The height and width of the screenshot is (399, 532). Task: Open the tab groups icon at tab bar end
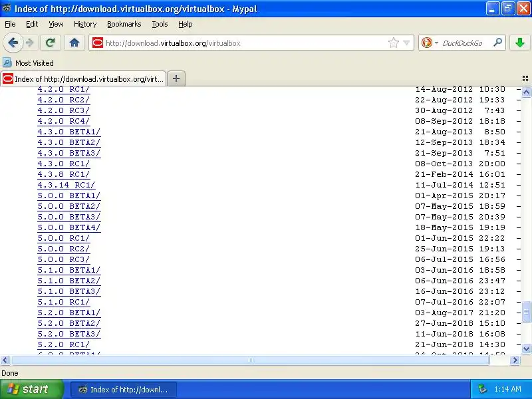[525, 78]
